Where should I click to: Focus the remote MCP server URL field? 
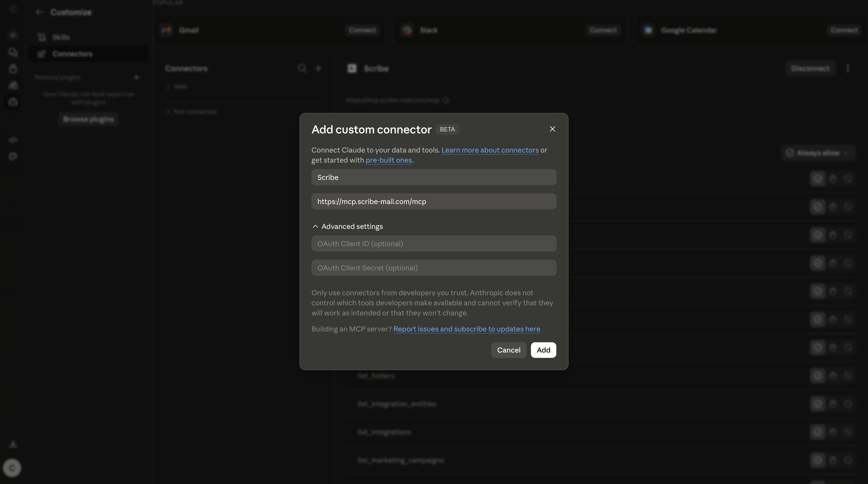click(x=434, y=202)
